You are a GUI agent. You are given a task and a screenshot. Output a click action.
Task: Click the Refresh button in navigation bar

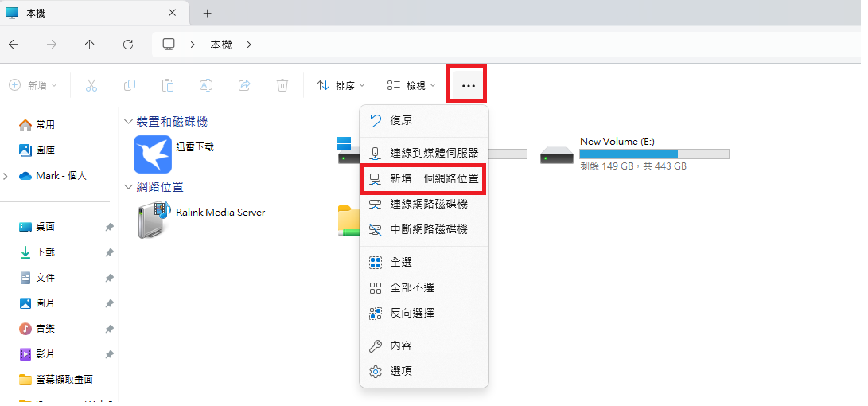point(128,45)
